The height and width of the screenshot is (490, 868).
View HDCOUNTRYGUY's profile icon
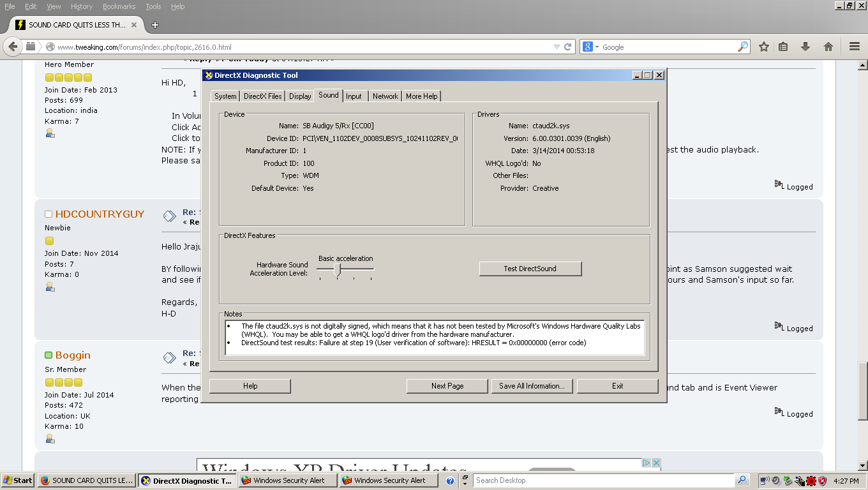coord(50,287)
